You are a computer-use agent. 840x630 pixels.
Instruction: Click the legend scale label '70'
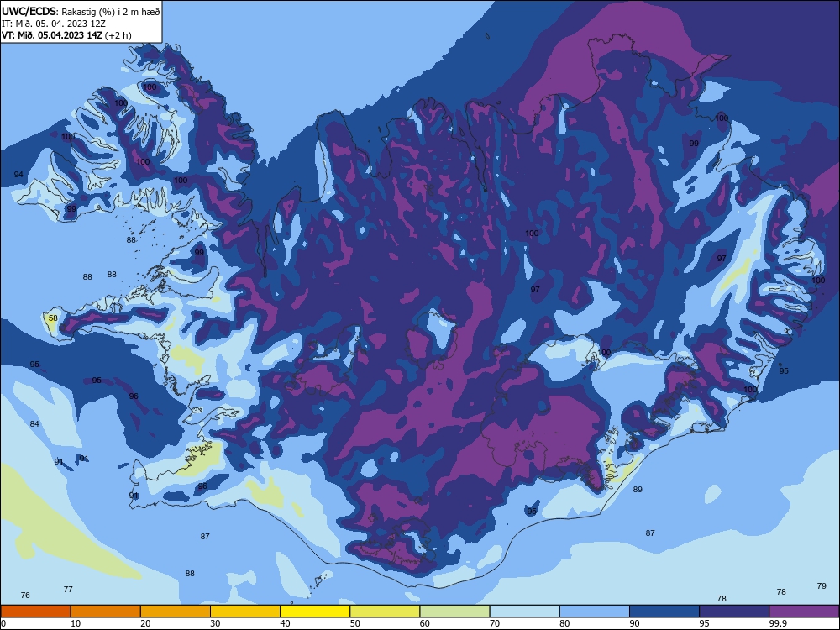click(x=495, y=623)
